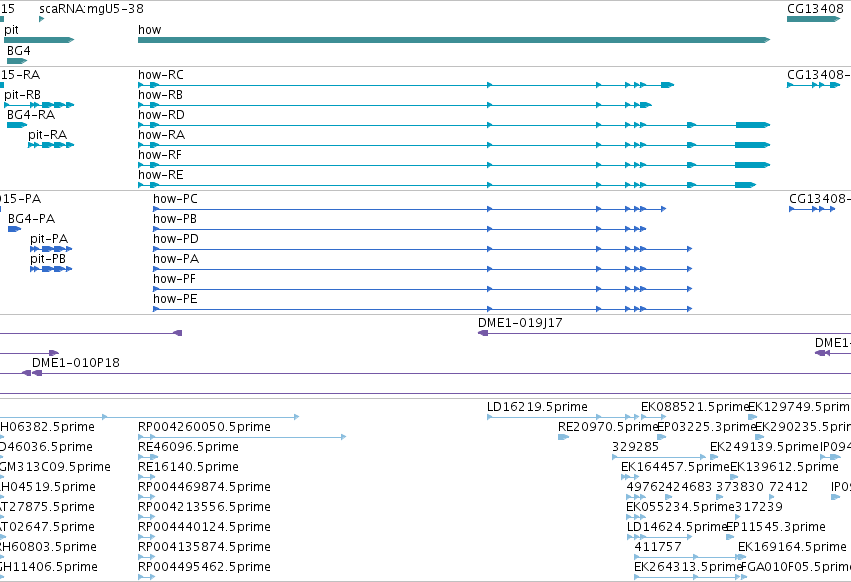This screenshot has height=582, width=851.
Task: Click the scaRNA:mgU5-38 arrow marker
Action: point(41,19)
